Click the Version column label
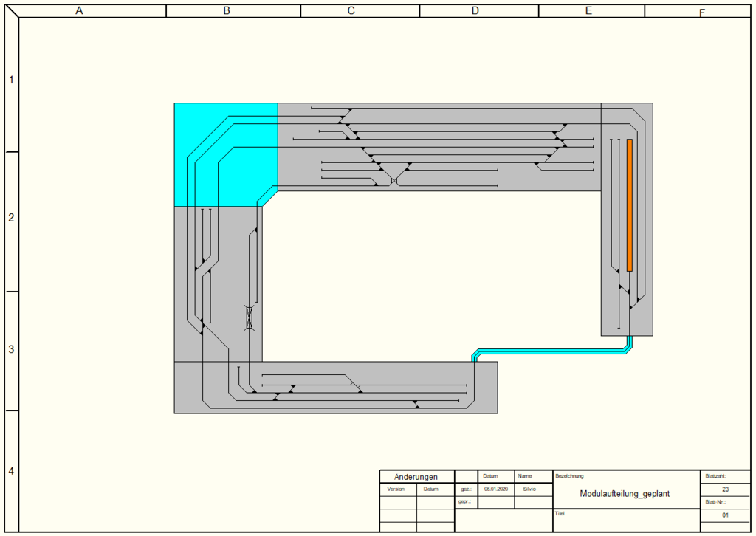The height and width of the screenshot is (536, 756). click(x=396, y=489)
